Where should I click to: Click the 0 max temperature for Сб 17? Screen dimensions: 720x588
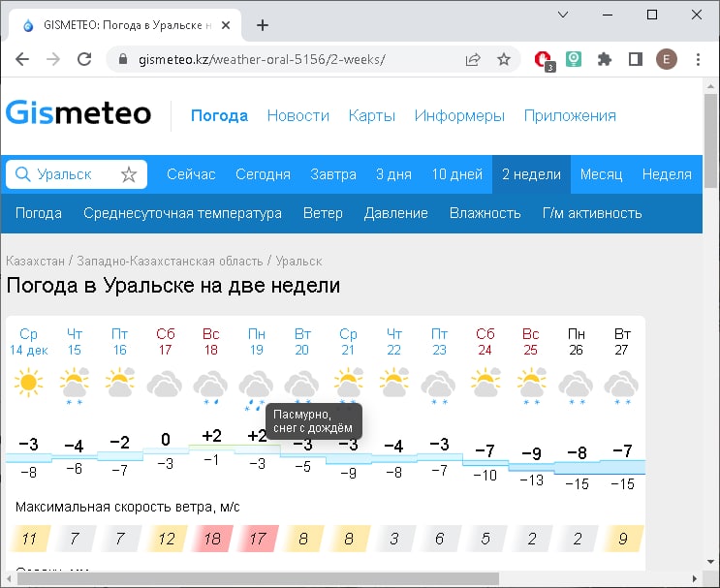tap(166, 439)
